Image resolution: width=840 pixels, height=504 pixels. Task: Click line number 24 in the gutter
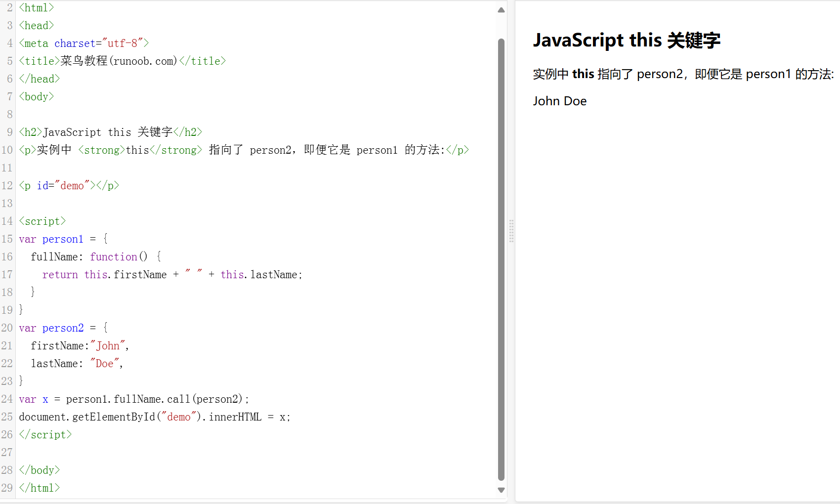pos(7,399)
